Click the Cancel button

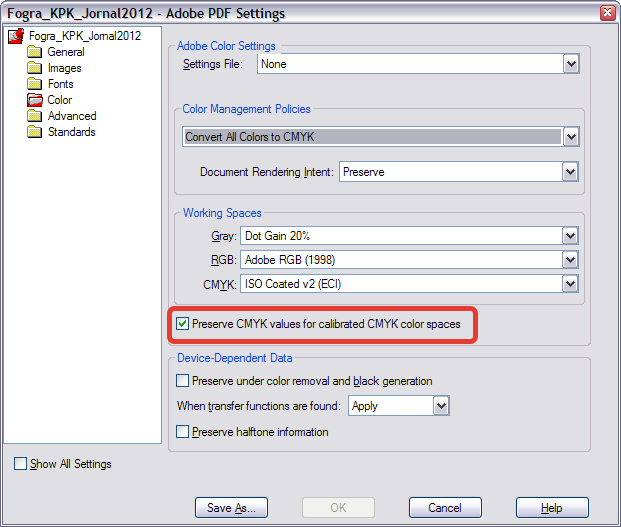[x=445, y=508]
